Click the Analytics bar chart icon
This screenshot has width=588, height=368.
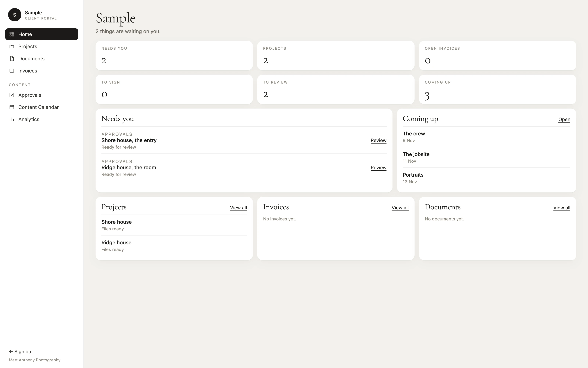(x=12, y=119)
